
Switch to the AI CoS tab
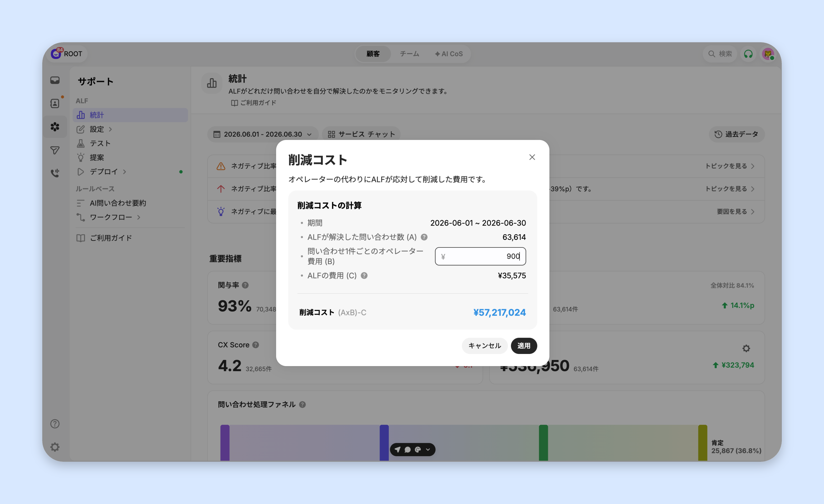coord(448,54)
